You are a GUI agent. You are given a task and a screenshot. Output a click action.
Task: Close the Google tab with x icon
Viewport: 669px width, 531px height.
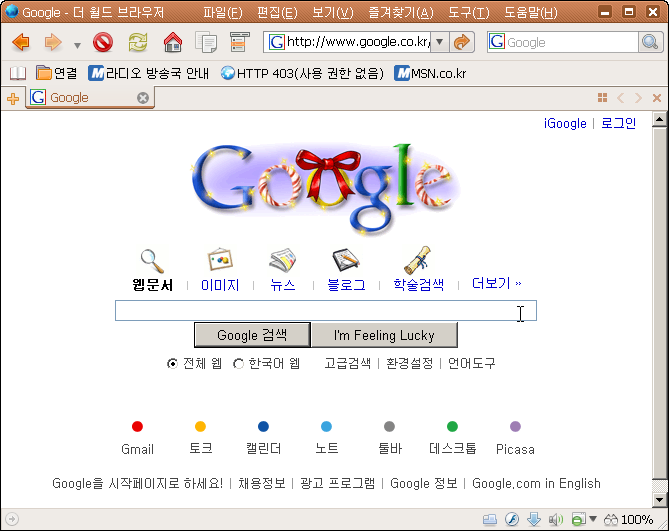(143, 98)
